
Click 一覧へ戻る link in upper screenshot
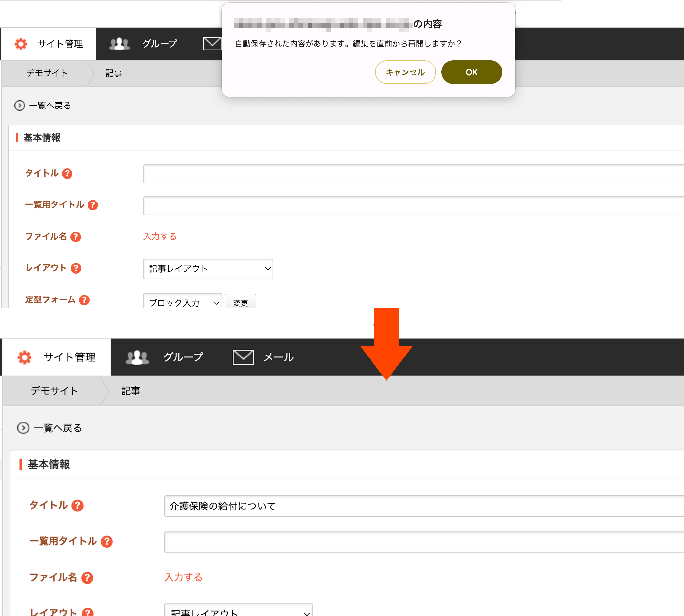pos(50,106)
